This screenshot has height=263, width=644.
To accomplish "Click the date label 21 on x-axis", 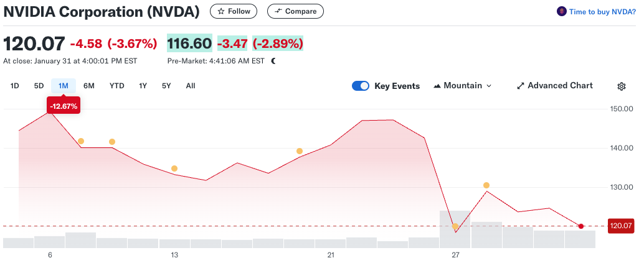I will (x=331, y=255).
